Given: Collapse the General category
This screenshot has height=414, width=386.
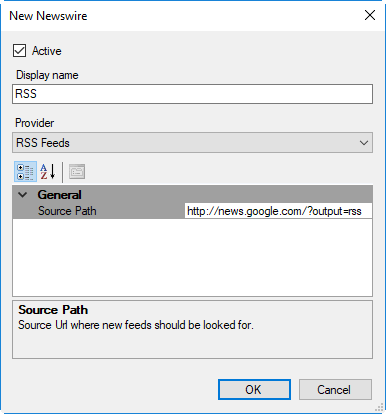Looking at the screenshot, I should 23,195.
